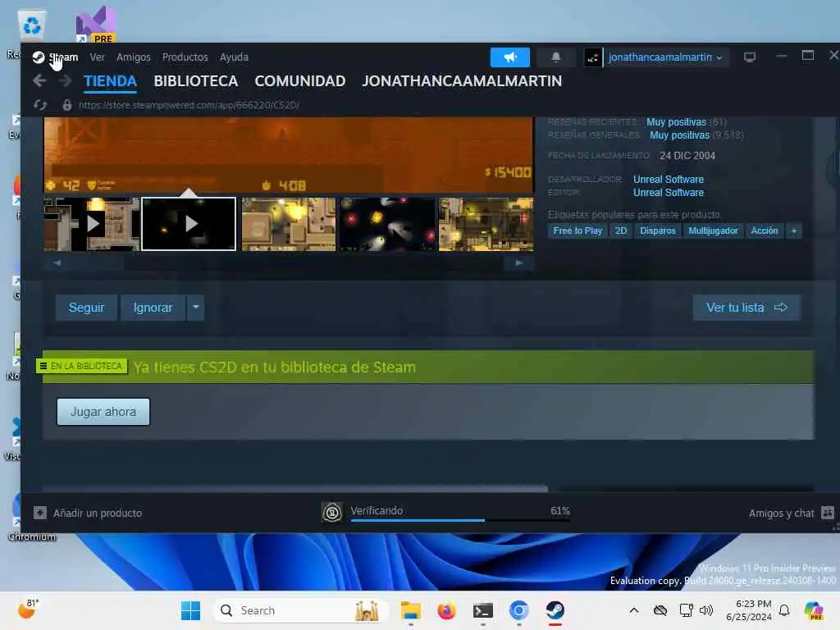Open the Unreal Software developer link

pos(669,180)
